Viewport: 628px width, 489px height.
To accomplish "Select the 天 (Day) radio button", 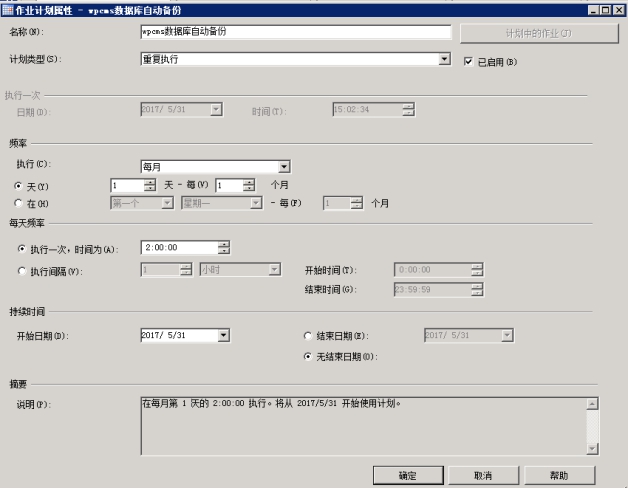I will click(20, 185).
